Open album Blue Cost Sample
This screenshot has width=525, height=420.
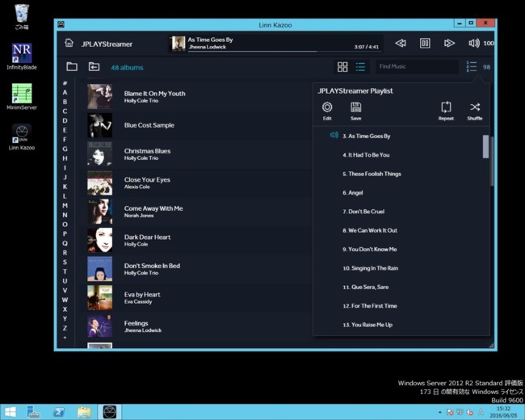(198, 125)
